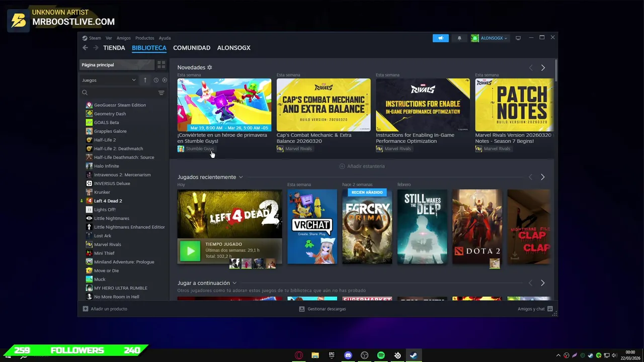Open the collections grid view icon
The image size is (644, 362).
pyautogui.click(x=161, y=65)
